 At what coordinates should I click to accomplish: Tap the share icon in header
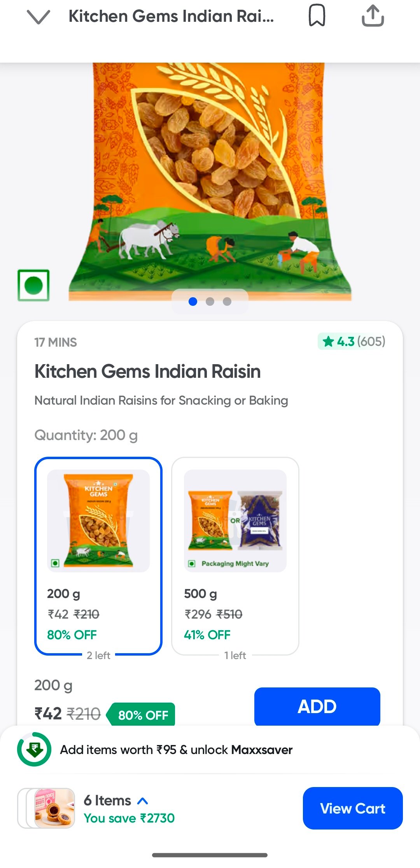coord(373,16)
